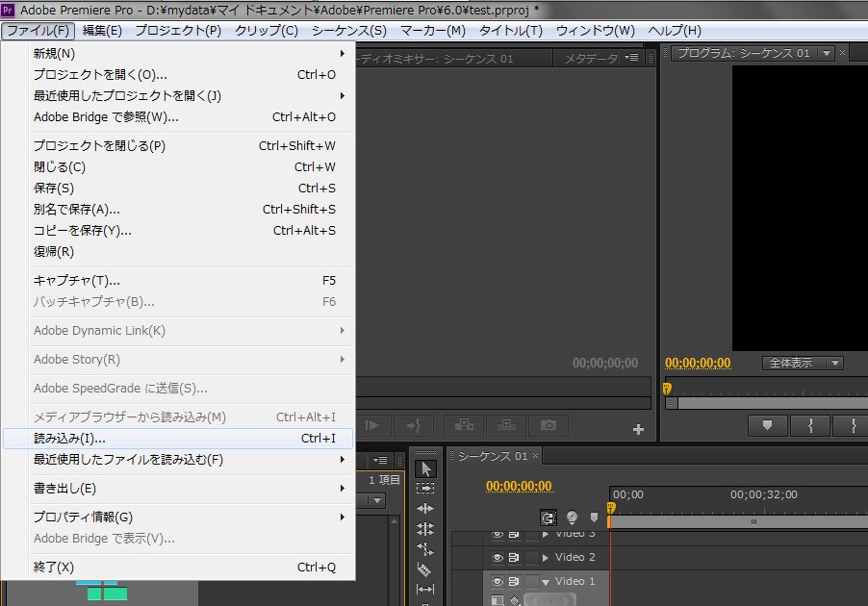
Task: Toggle Video 2 track eye visibility
Action: point(498,557)
